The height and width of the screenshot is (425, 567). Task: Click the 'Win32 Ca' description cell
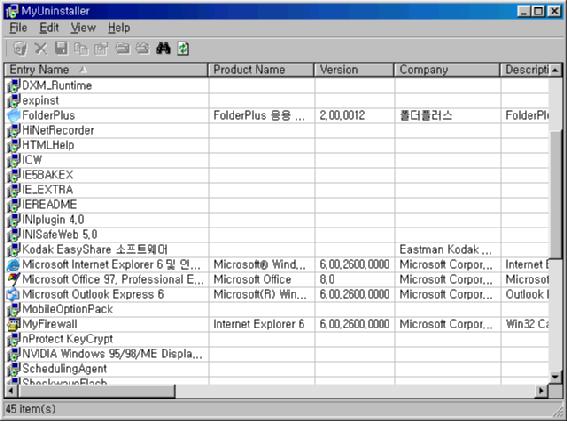[527, 324]
